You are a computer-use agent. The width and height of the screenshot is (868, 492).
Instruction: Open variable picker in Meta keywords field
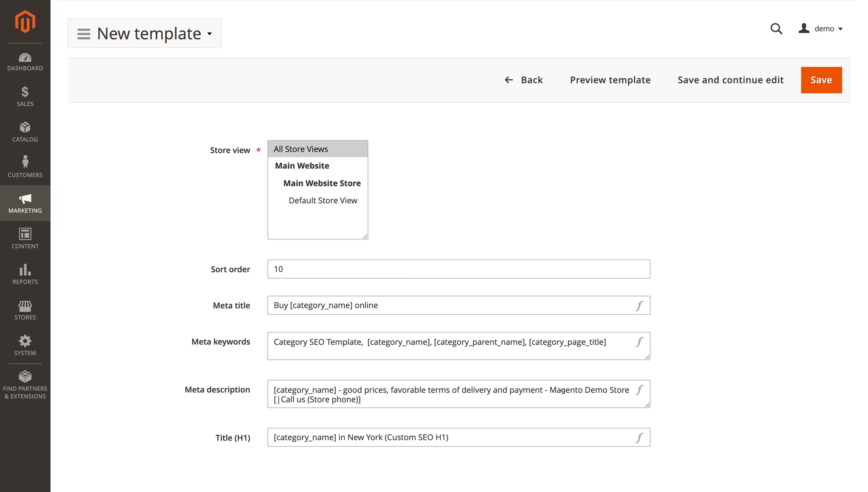pyautogui.click(x=639, y=342)
